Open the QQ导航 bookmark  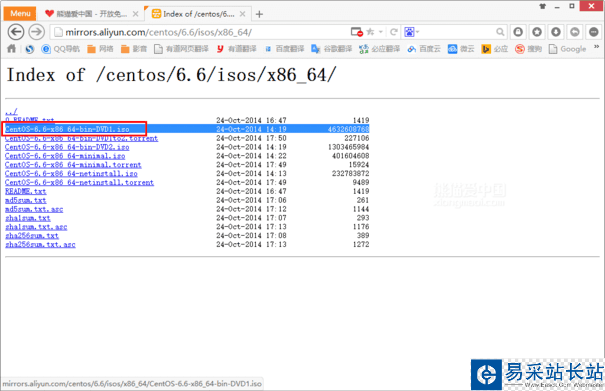[60, 49]
